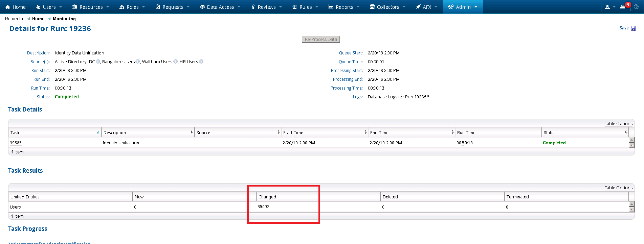The height and width of the screenshot is (244, 644).
Task: Return to Monitoring via breadcrumb link
Action: 64,19
